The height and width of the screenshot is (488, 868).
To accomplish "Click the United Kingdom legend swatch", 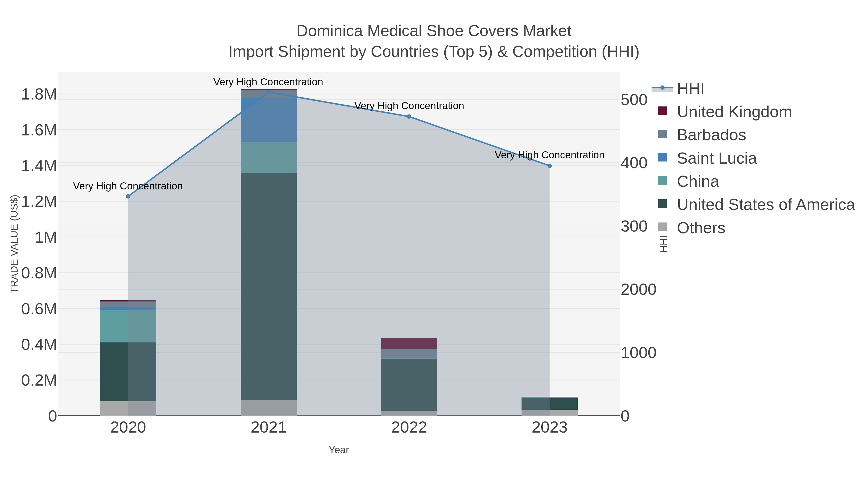I will tap(663, 111).
